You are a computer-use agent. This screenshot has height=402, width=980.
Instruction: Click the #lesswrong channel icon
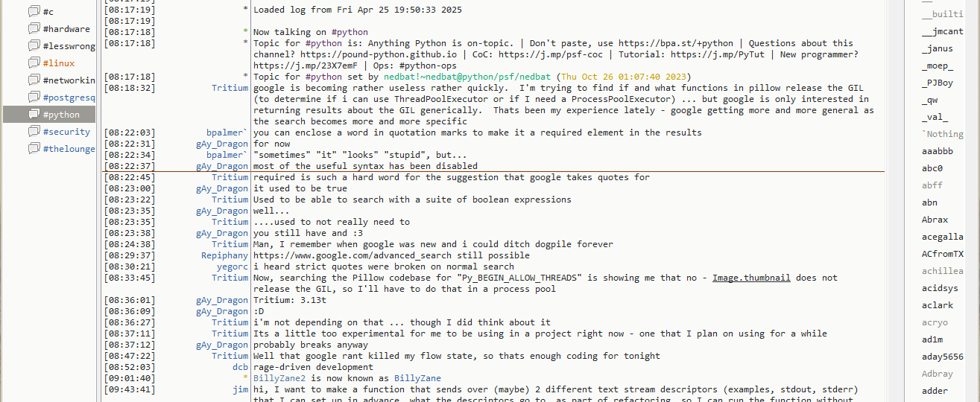point(34,46)
